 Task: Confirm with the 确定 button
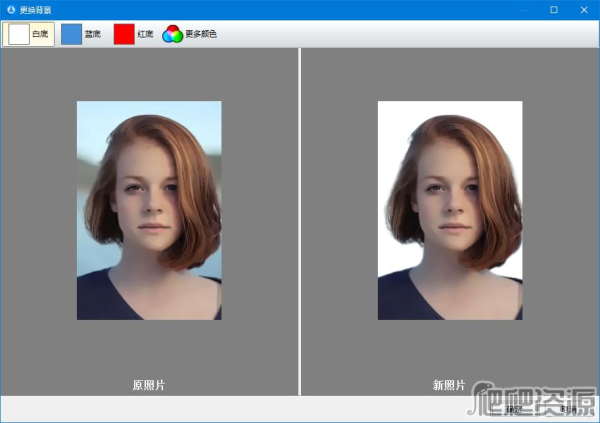515,409
